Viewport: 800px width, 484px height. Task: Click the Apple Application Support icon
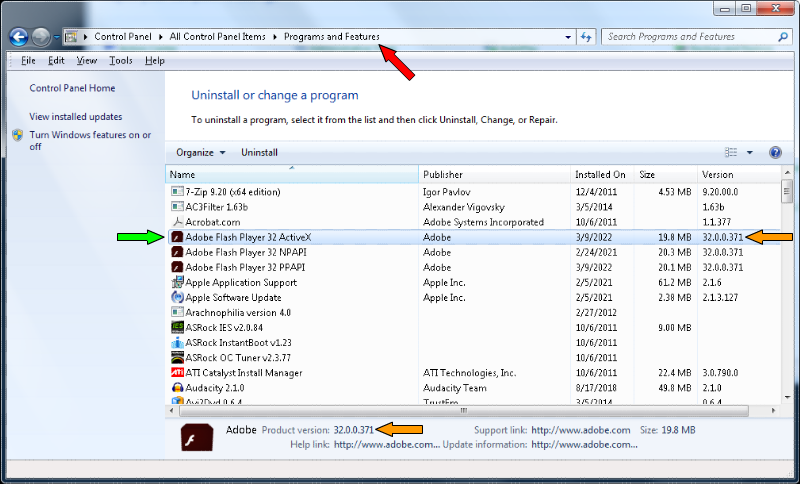(x=177, y=282)
